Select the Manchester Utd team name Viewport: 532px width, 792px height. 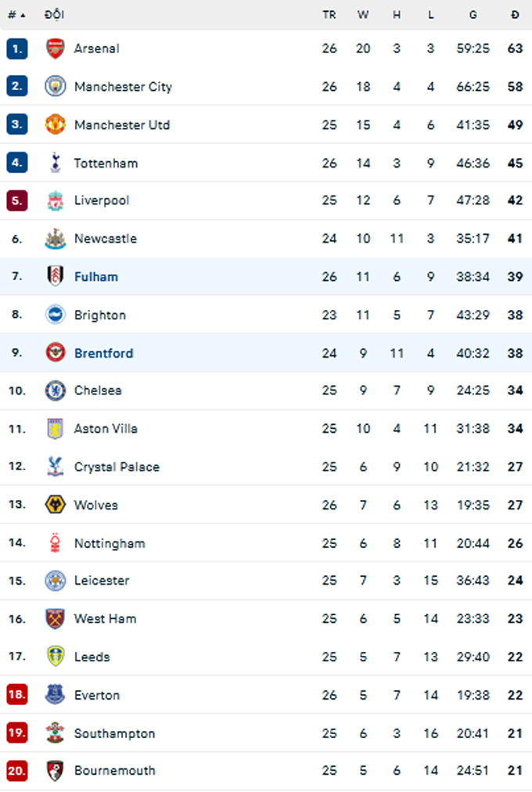click(x=121, y=125)
